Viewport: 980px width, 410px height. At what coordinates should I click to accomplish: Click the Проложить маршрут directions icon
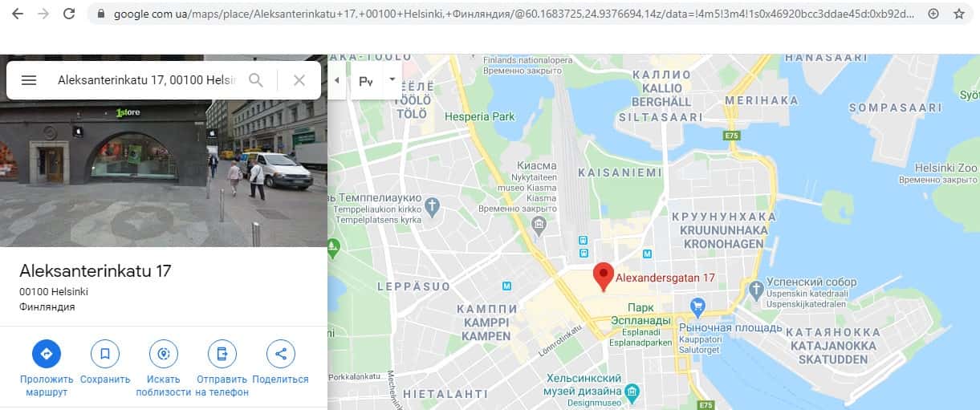47,354
